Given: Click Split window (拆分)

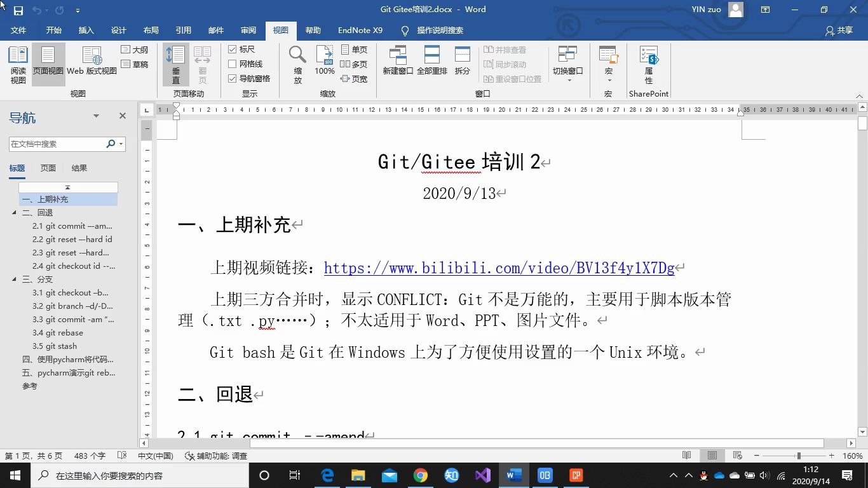Looking at the screenshot, I should pyautogui.click(x=463, y=61).
